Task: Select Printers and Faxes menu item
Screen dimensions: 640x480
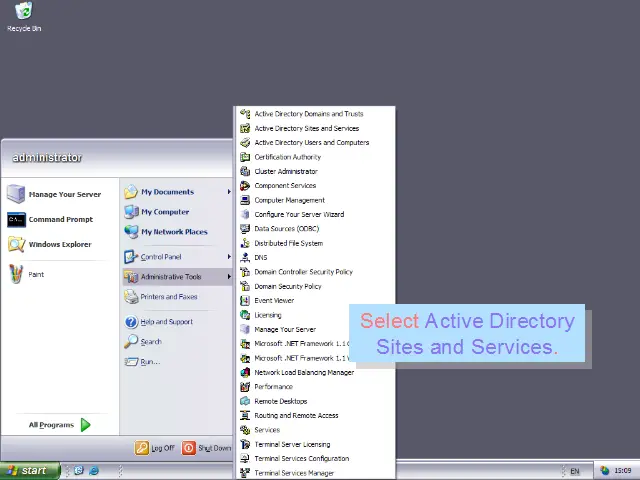Action: click(x=178, y=297)
